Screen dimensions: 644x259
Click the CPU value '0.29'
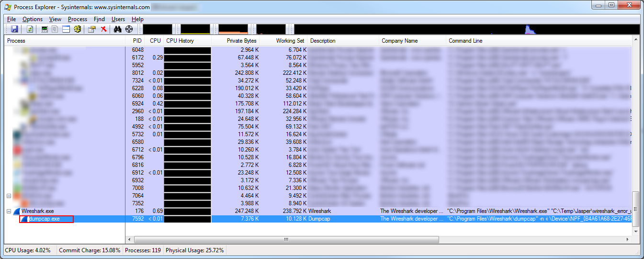157,58
